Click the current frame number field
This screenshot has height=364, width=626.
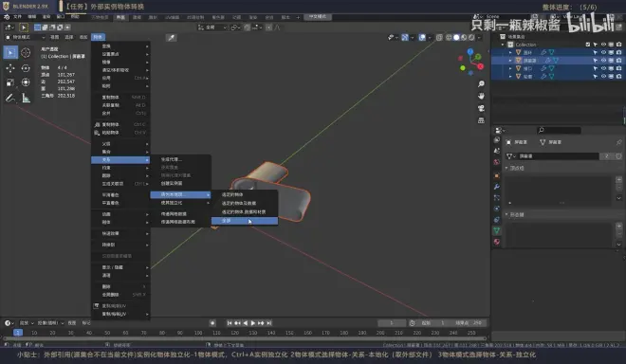(392, 323)
